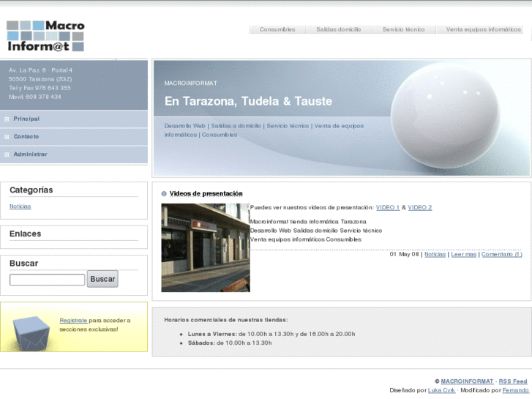Click the white sphere banner image
The width and height of the screenshot is (532, 399).
click(445, 115)
